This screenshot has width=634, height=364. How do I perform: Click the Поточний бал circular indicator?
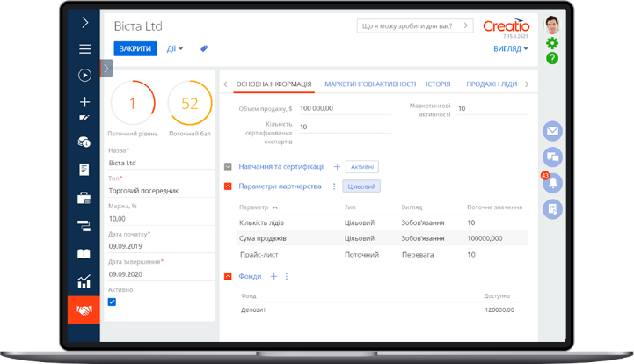click(190, 103)
